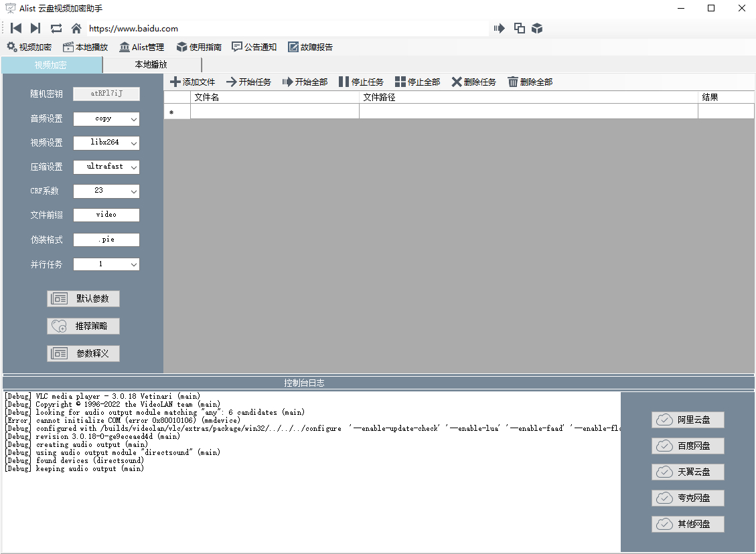This screenshot has width=756, height=554.
Task: Minimize the Alist window
Action: tap(681, 8)
